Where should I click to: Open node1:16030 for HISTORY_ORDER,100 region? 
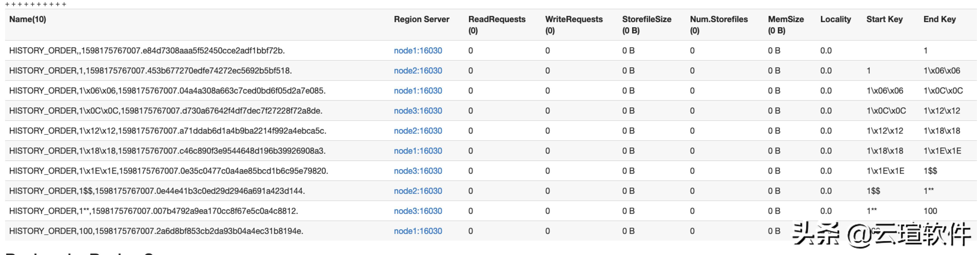coord(418,231)
